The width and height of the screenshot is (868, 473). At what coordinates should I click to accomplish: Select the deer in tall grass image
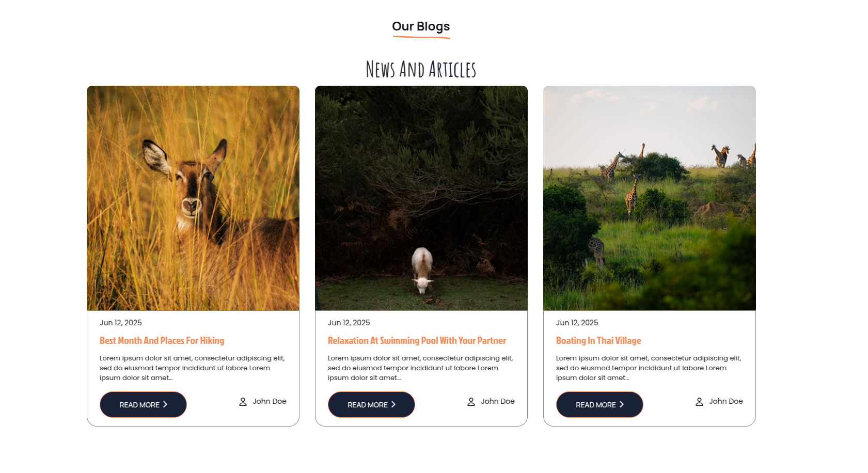(x=193, y=198)
